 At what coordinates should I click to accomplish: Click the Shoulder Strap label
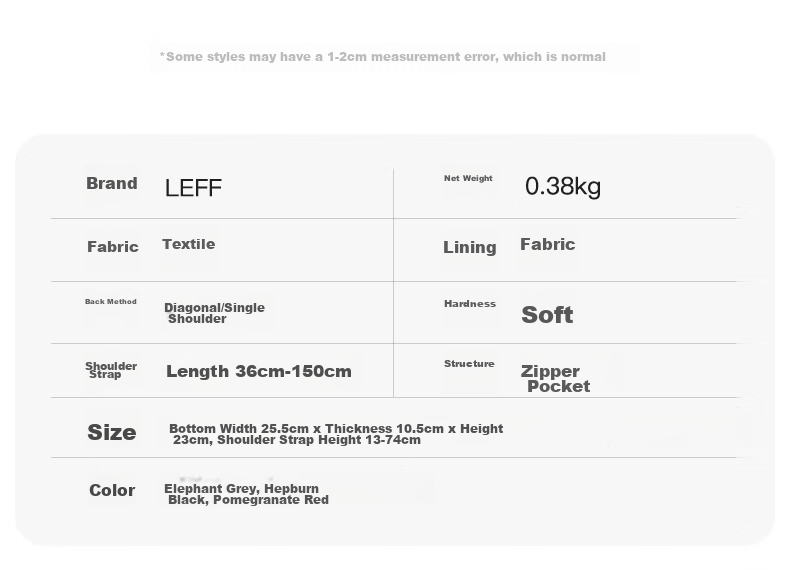tap(111, 370)
